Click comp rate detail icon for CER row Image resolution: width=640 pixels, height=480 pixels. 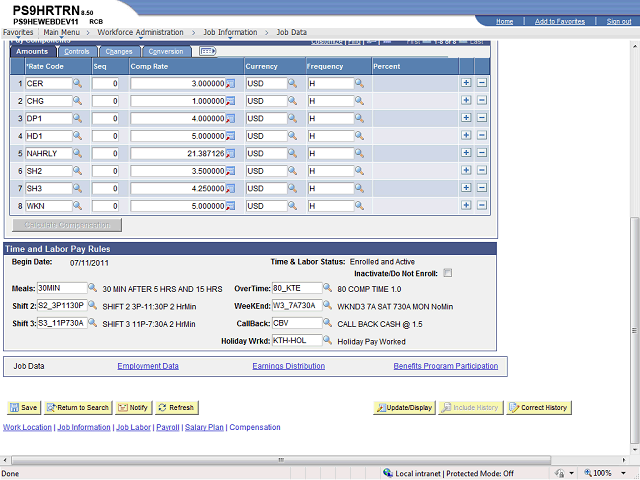click(x=231, y=84)
